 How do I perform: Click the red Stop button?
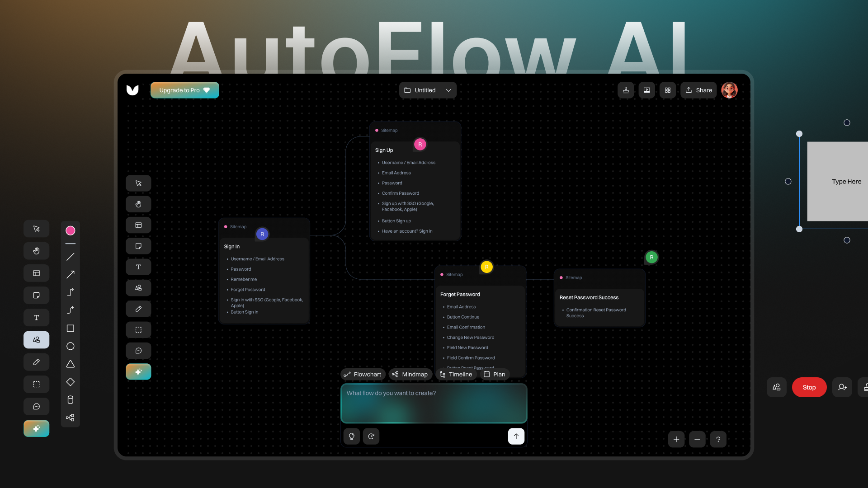[809, 387]
